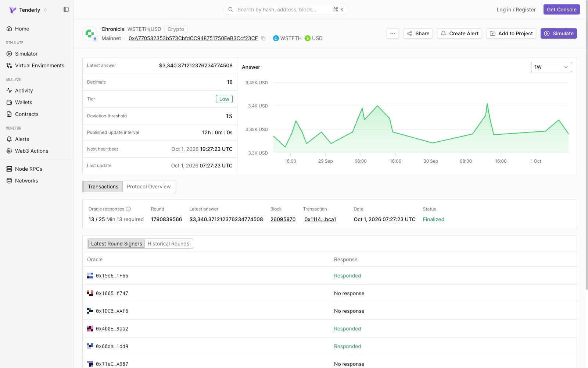Viewport: 588px width, 368px height.
Task: Click oracle 0x15e6…1F66 identicon
Action: (90, 276)
